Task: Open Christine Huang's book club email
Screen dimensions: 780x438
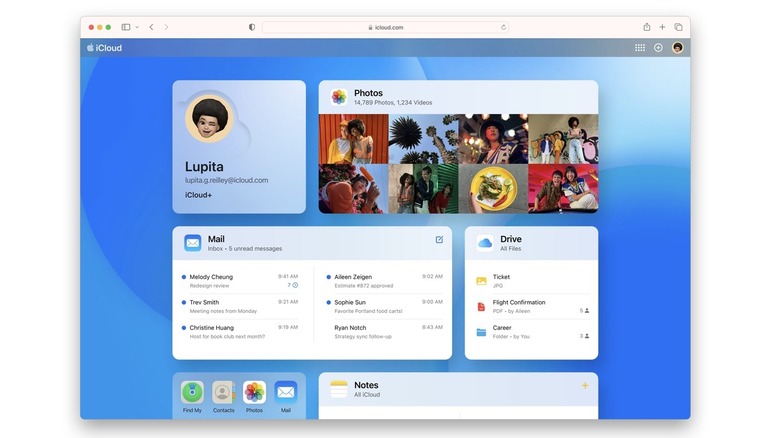Action: 240,331
